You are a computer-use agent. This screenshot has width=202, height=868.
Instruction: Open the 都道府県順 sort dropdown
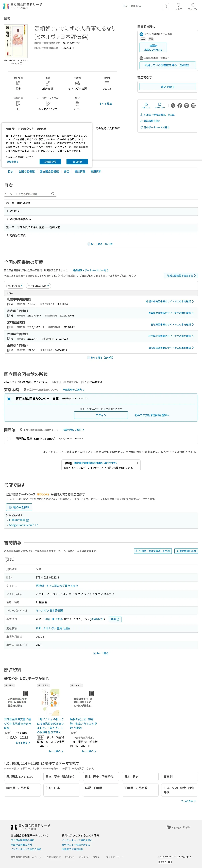(x=15, y=286)
